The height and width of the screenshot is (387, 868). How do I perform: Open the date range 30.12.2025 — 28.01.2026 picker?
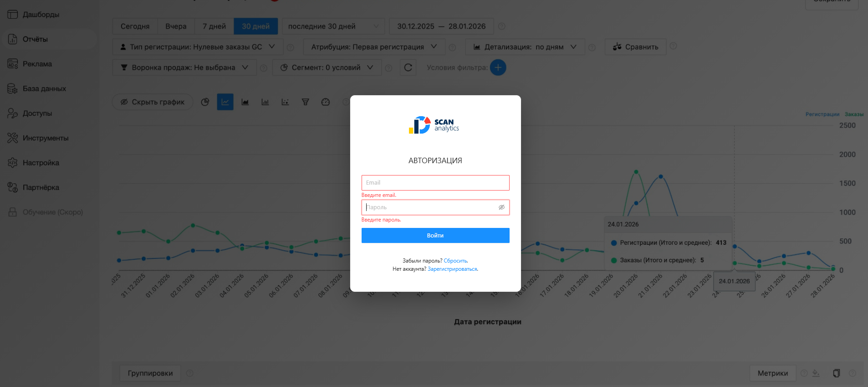(441, 26)
